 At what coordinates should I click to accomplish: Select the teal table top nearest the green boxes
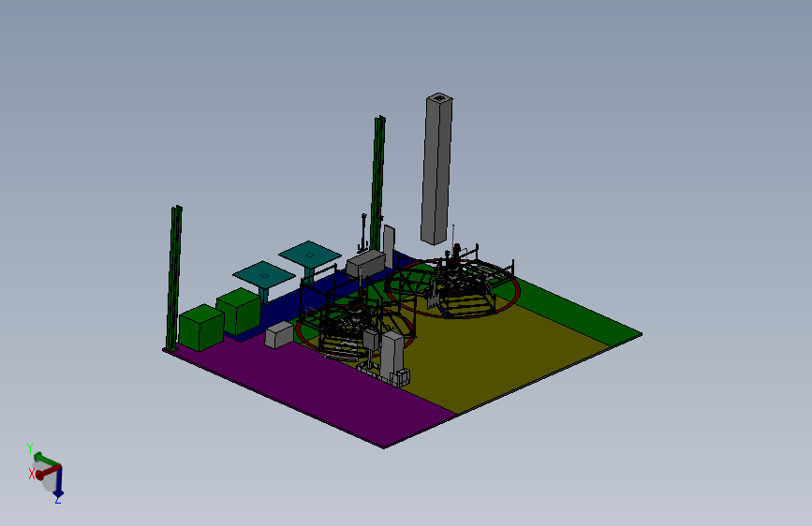[264, 274]
